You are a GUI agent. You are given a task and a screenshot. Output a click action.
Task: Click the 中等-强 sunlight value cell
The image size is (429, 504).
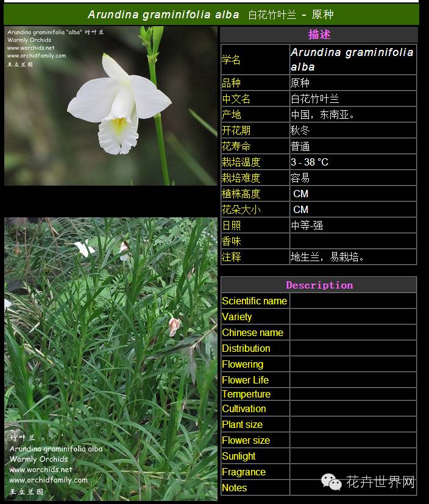(x=353, y=225)
